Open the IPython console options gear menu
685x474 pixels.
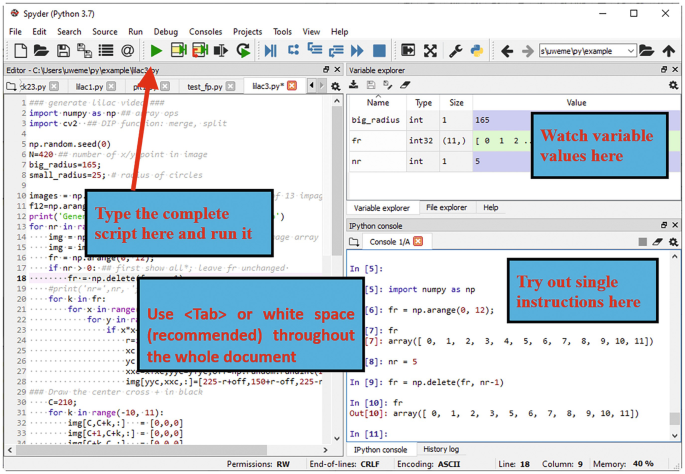(673, 242)
